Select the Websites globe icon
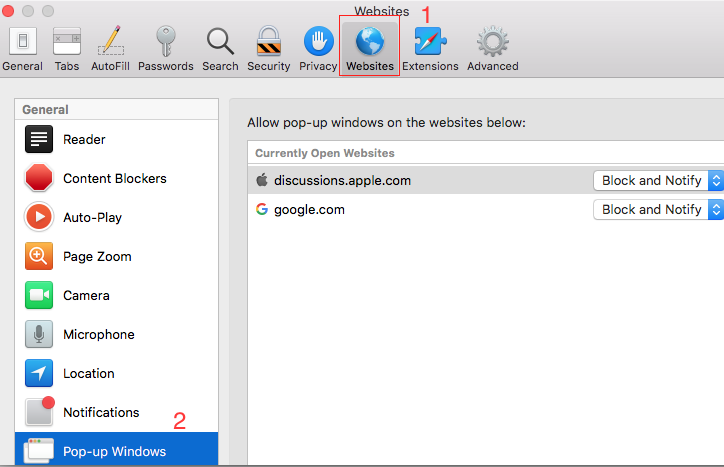724x467 pixels. (370, 42)
